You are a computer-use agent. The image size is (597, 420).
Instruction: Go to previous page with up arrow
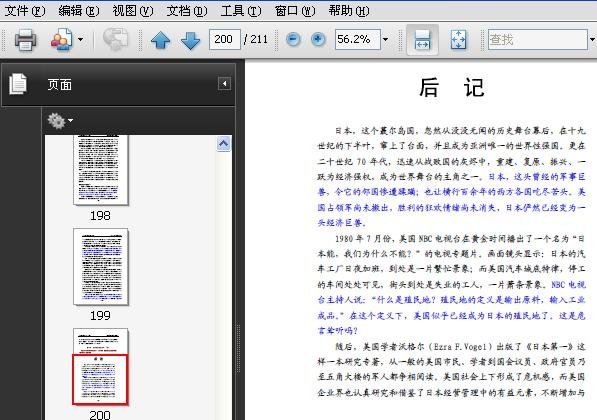160,40
